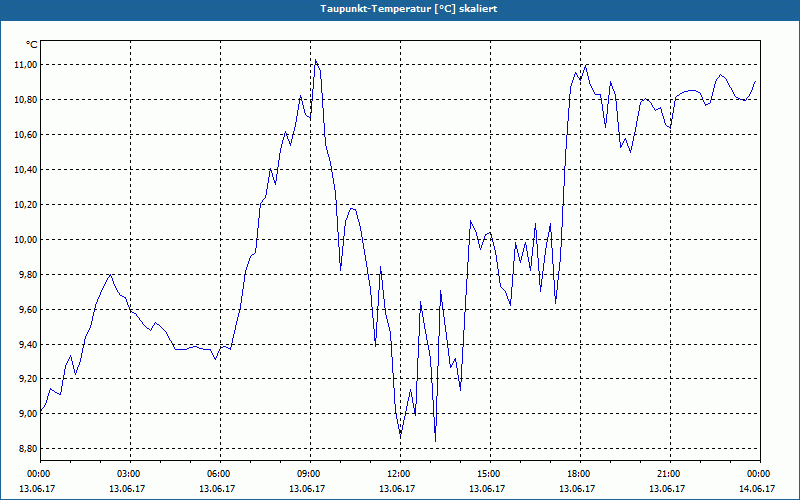
Task: Click the 03:00 time label
Action: click(x=130, y=474)
